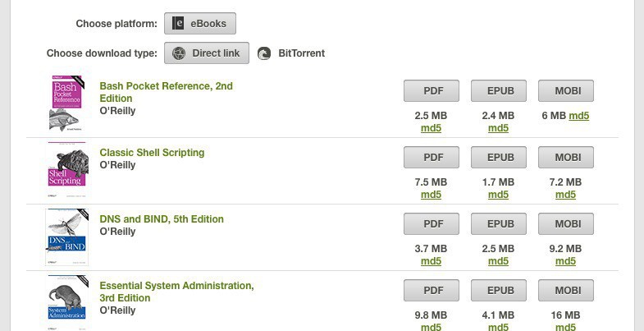The height and width of the screenshot is (331, 644).
Task: Download Essential System Administration as PDF
Action: (x=432, y=290)
